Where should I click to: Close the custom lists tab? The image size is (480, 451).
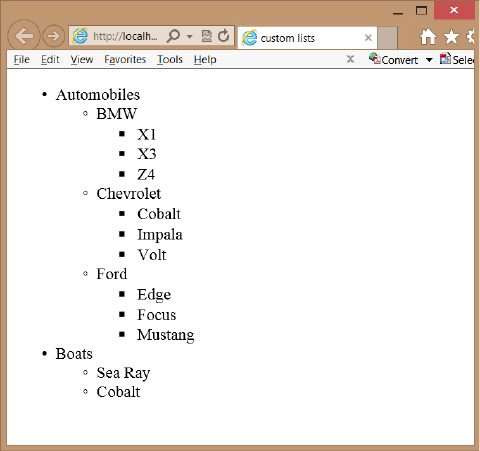368,38
